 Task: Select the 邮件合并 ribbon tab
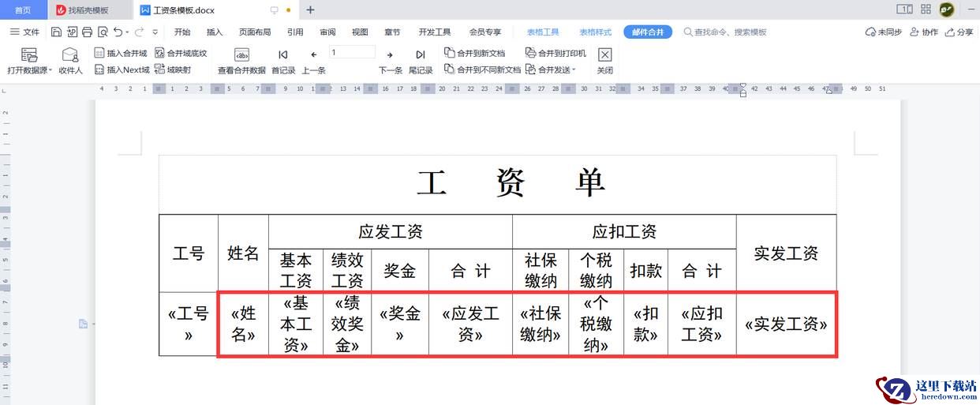(x=649, y=32)
